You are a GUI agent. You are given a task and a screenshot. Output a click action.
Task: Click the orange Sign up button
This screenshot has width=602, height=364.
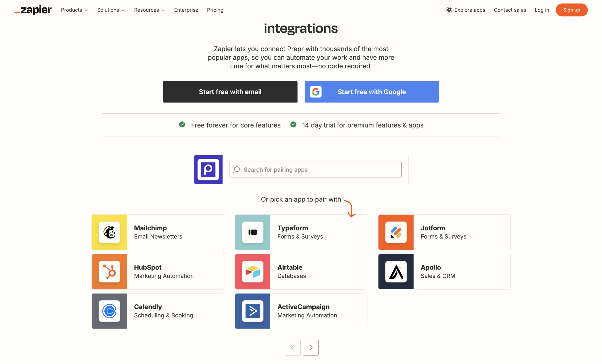point(571,10)
